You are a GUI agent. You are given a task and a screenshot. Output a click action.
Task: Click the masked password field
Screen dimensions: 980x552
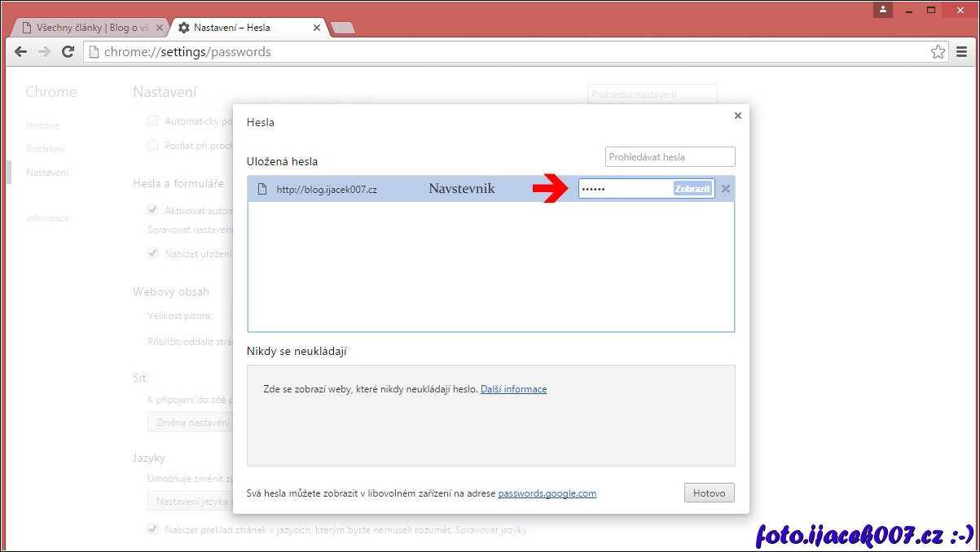625,189
